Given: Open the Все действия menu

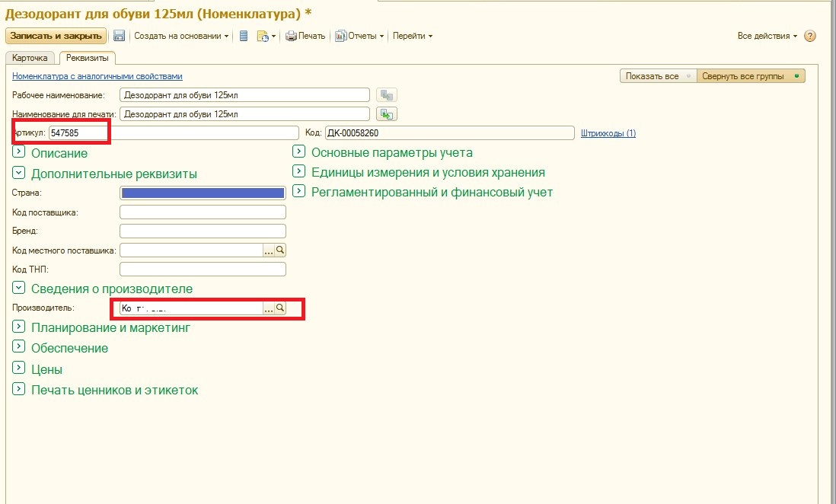Looking at the screenshot, I should point(767,36).
